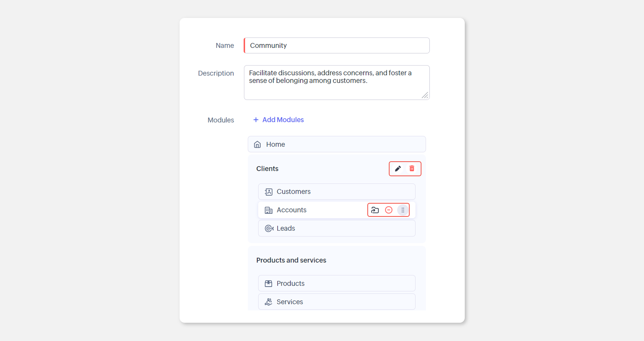Click the pencil edit icon for Clients
The height and width of the screenshot is (341, 644).
pyautogui.click(x=398, y=168)
